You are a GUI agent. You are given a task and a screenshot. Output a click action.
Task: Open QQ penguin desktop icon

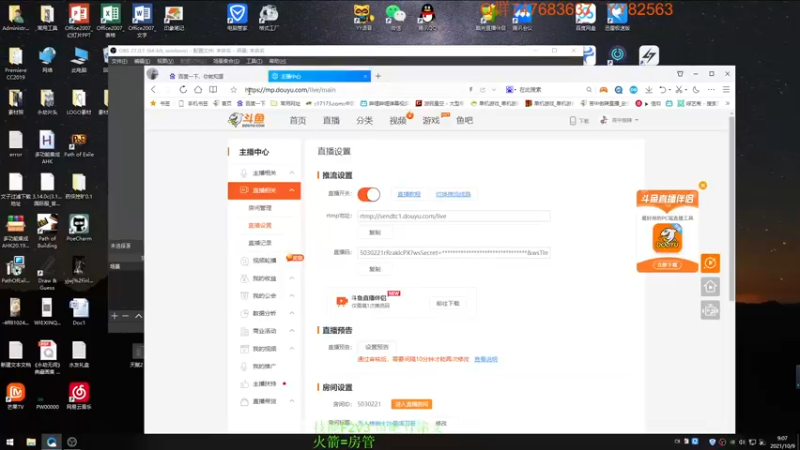[427, 17]
